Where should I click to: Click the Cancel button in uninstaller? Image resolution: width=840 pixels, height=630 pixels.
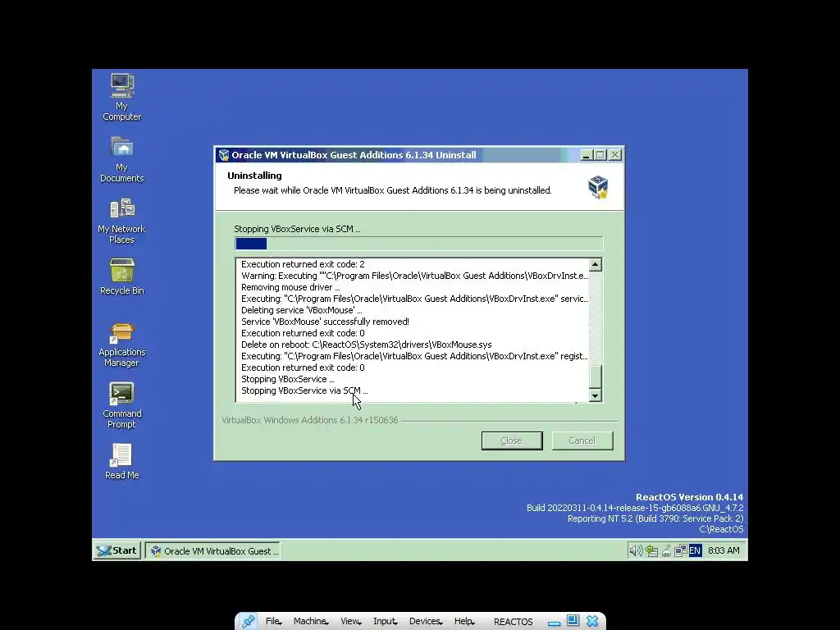[582, 441]
